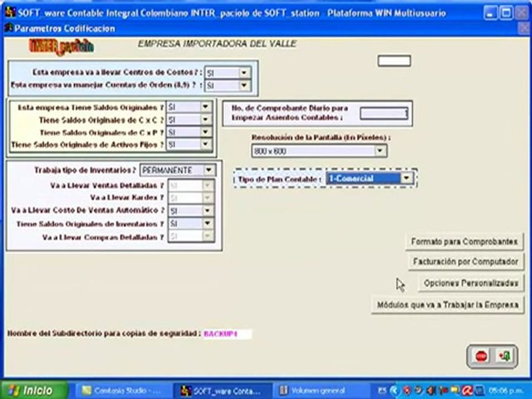
Task: Click the orange speaker volume tray icon
Action: pyautogui.click(x=431, y=391)
